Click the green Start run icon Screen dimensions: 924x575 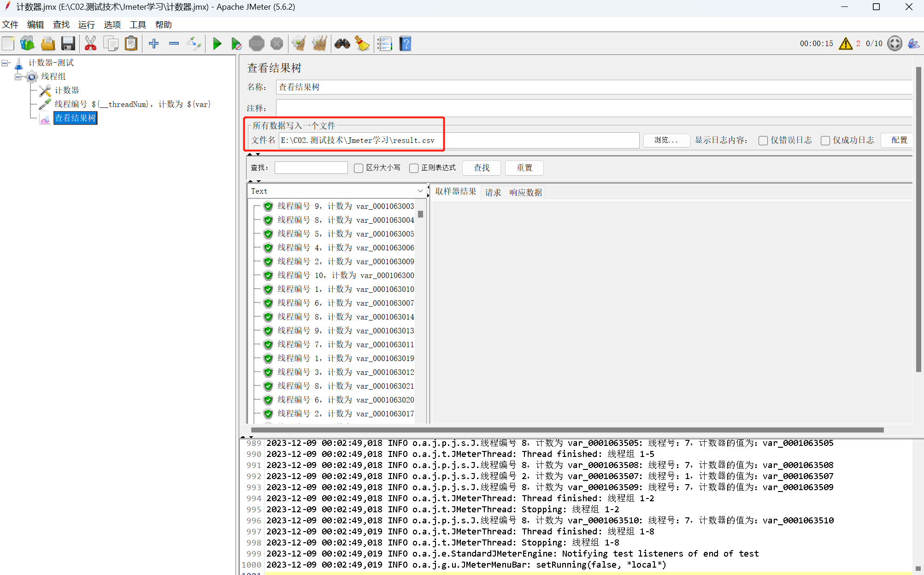point(217,44)
